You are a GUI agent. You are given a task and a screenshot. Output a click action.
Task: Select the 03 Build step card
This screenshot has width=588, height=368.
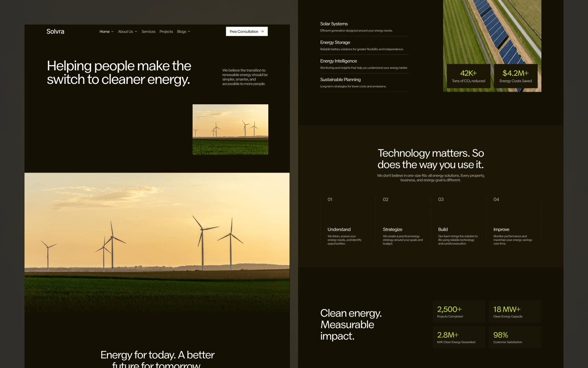click(x=458, y=221)
